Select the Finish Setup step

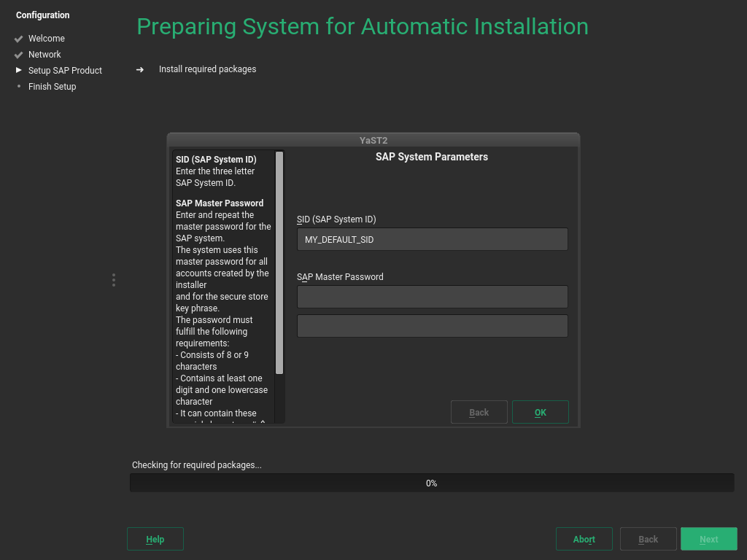(x=52, y=86)
